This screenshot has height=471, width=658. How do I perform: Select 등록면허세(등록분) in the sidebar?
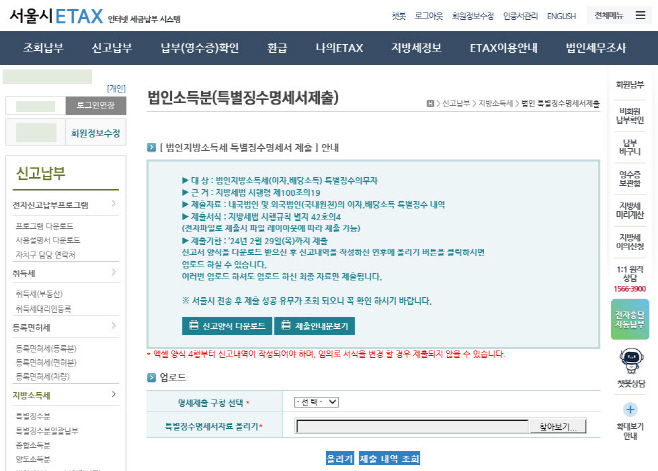(46, 348)
